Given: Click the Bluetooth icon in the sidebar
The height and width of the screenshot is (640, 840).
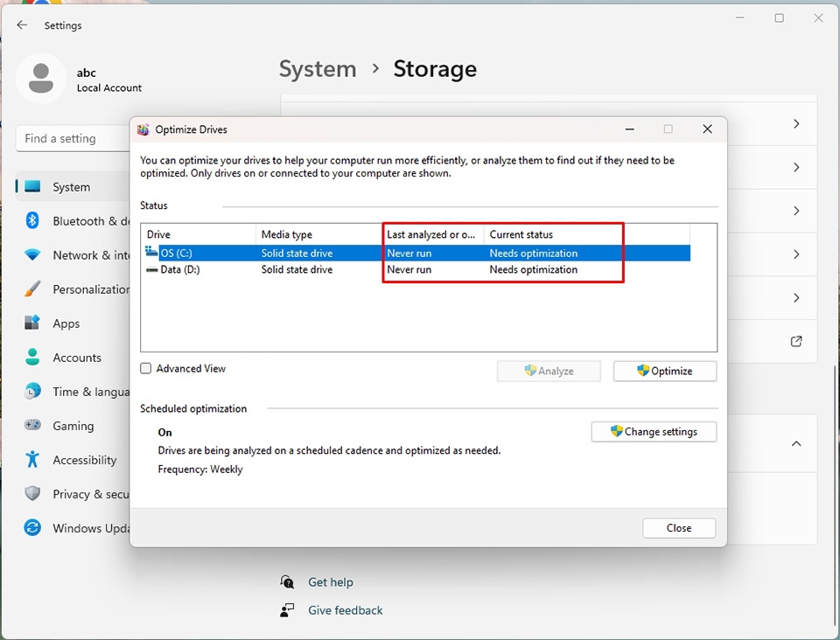Looking at the screenshot, I should click(x=32, y=220).
